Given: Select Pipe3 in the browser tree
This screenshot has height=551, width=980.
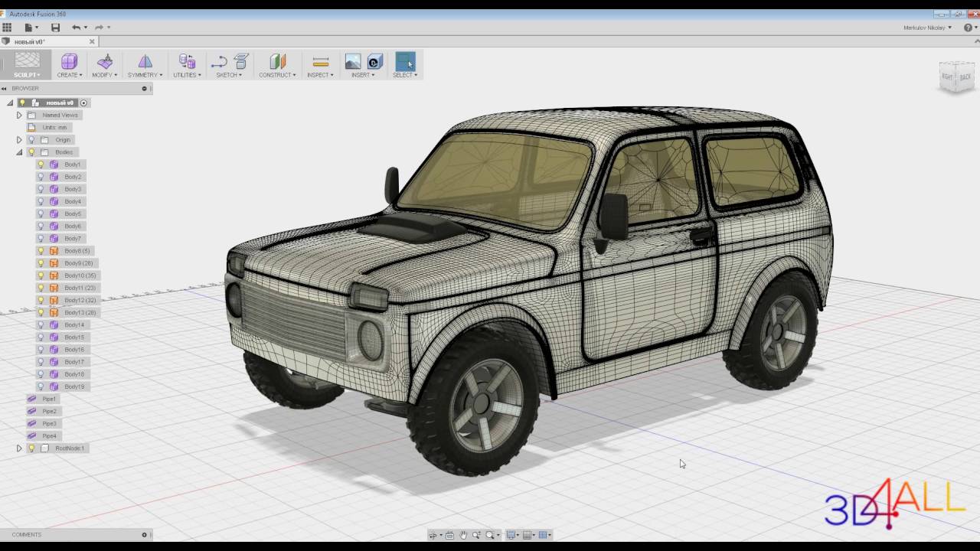Looking at the screenshot, I should pyautogui.click(x=49, y=424).
